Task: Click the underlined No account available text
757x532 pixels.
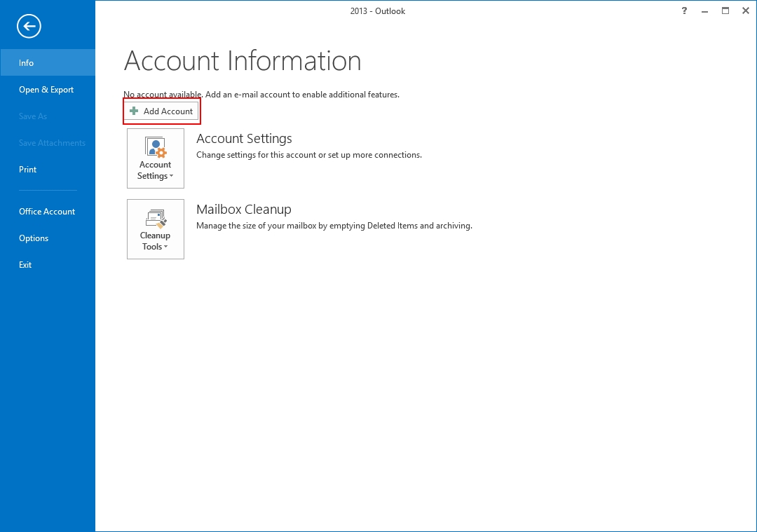Action: [x=161, y=94]
